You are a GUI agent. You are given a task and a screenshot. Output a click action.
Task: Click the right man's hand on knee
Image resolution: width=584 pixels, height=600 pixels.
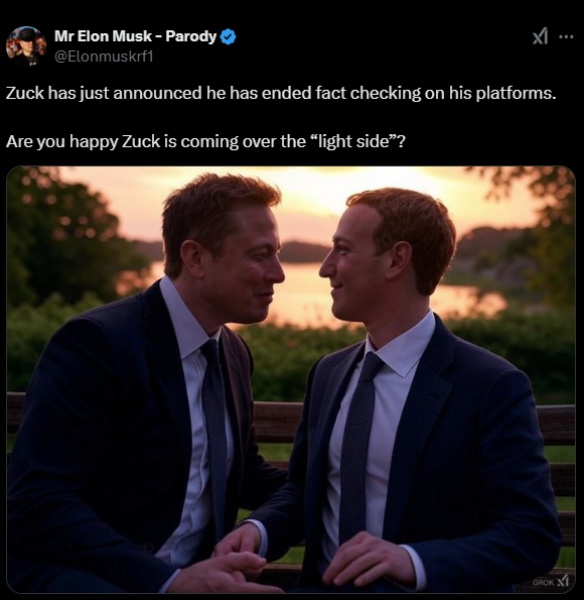click(x=365, y=559)
